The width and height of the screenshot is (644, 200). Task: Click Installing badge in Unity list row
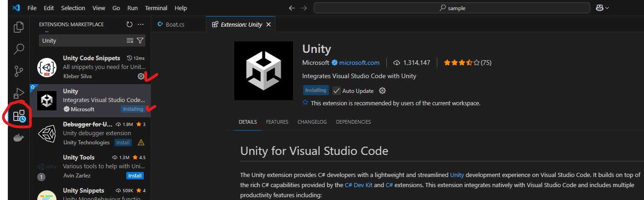(x=133, y=109)
